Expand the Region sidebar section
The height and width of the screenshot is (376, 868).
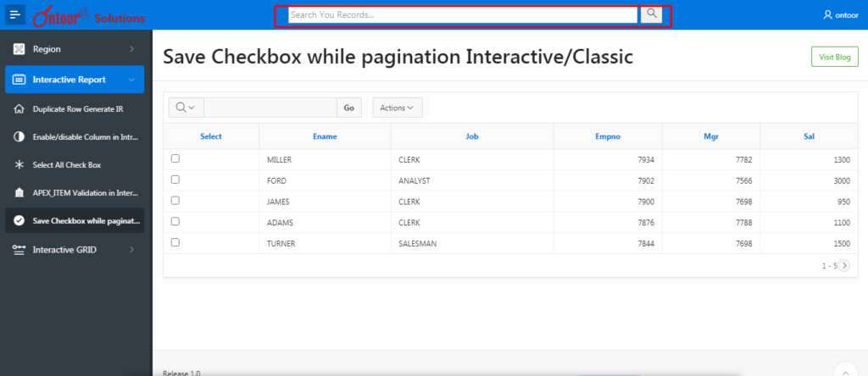[75, 49]
